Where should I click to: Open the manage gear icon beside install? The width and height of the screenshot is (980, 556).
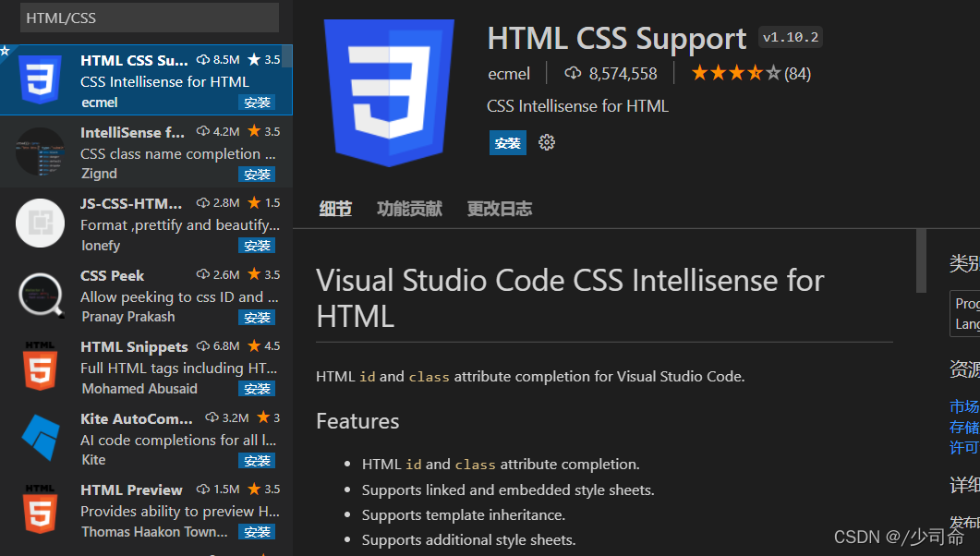tap(547, 142)
